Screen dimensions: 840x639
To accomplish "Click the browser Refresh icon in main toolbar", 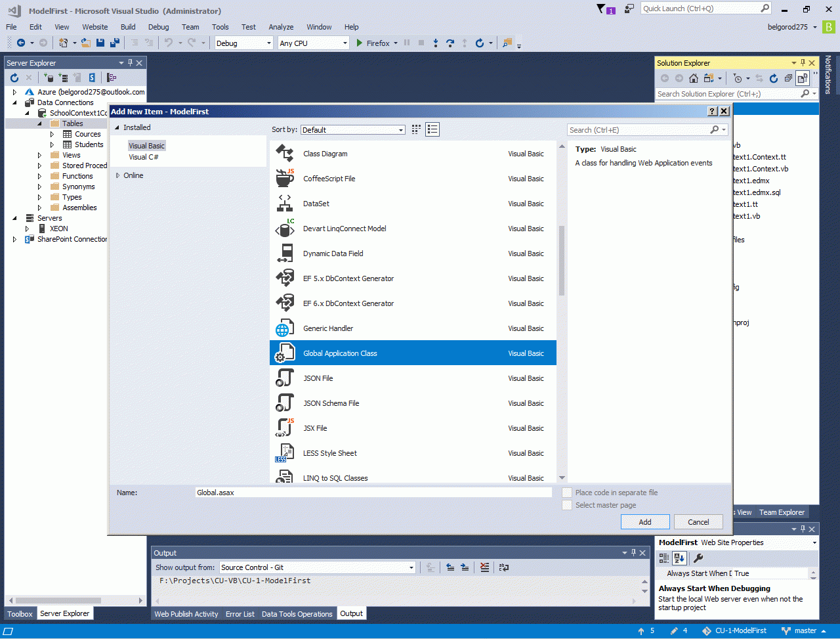I will (x=480, y=43).
